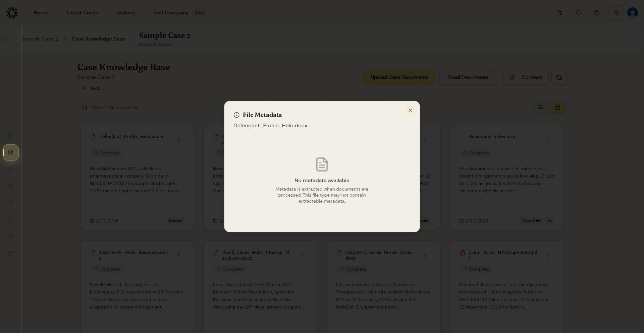
Task: Open the chat icon in the left sidebar
Action: coord(10,136)
